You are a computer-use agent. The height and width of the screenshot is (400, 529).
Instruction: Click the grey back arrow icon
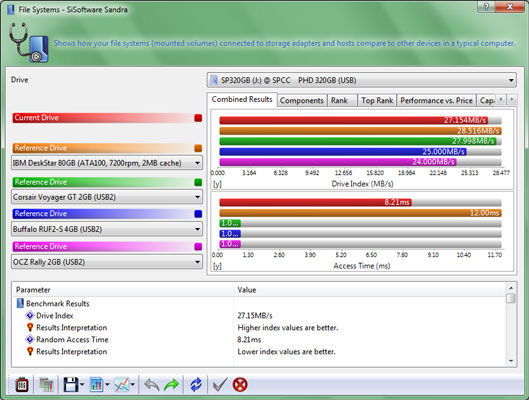[151, 384]
